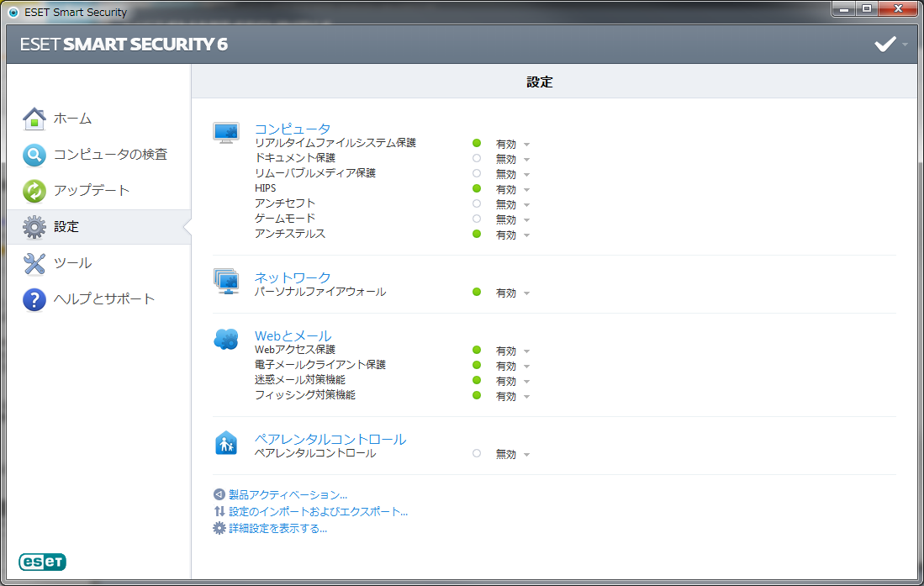The width and height of the screenshot is (924, 586).
Task: Toggle Webアクセス保護 status indicator
Action: [477, 351]
